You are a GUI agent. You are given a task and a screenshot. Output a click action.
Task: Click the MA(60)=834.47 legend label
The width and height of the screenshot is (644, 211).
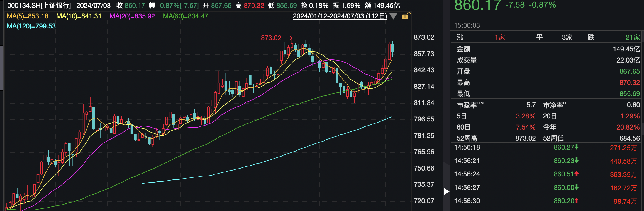click(186, 16)
